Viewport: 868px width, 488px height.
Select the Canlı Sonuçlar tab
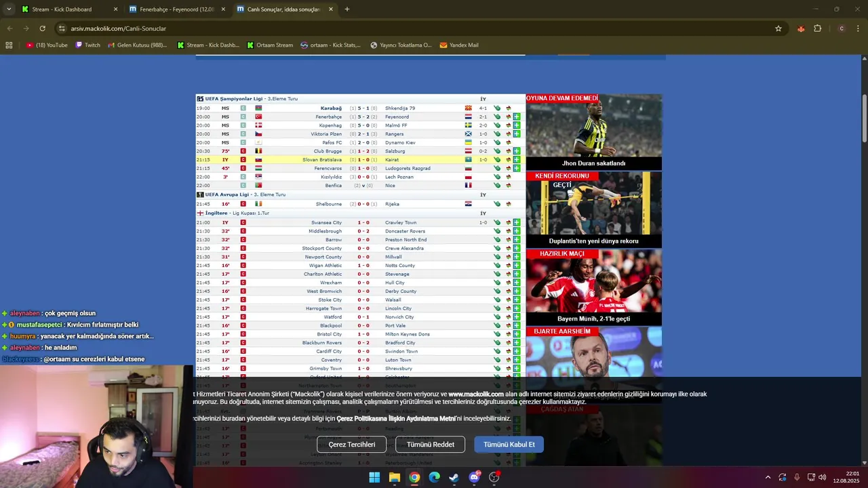[285, 9]
